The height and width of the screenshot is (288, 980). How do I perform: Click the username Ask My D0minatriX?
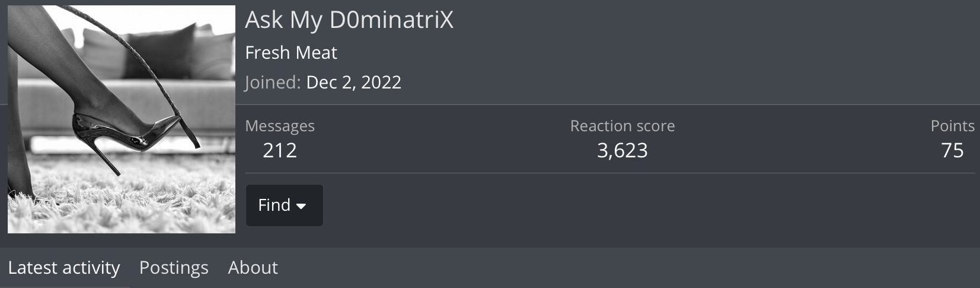(x=349, y=20)
